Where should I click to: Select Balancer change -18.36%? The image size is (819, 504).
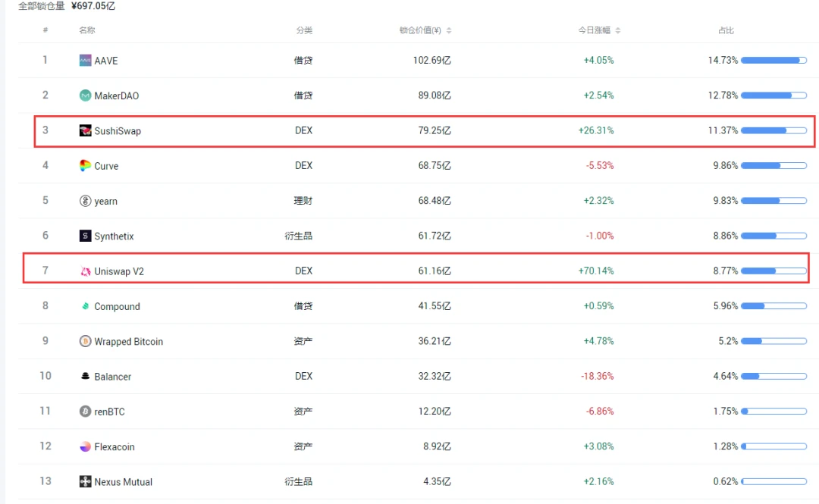pos(598,376)
